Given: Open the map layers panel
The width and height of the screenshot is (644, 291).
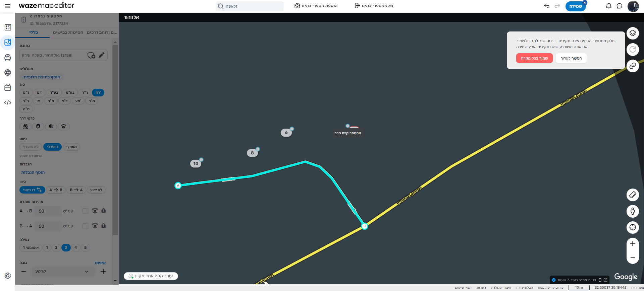Looking at the screenshot, I should 632,33.
